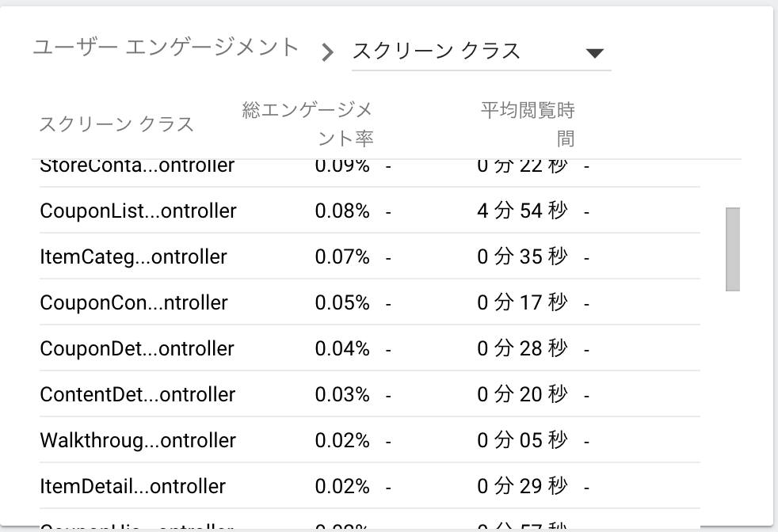Select the Walkthroug...ontroller row
Screen dimensions: 778x532
point(137,440)
